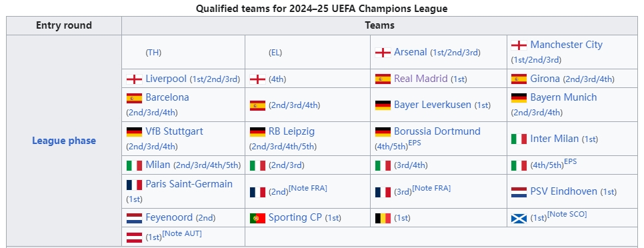Click the Note FRA footnote beside (2nd)
This screenshot has width=644, height=248.
click(308, 188)
